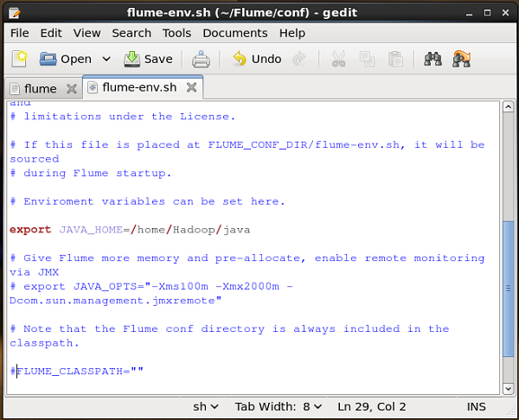This screenshot has width=519, height=420.
Task: Create a new document with the toolbar icon
Action: pos(20,59)
